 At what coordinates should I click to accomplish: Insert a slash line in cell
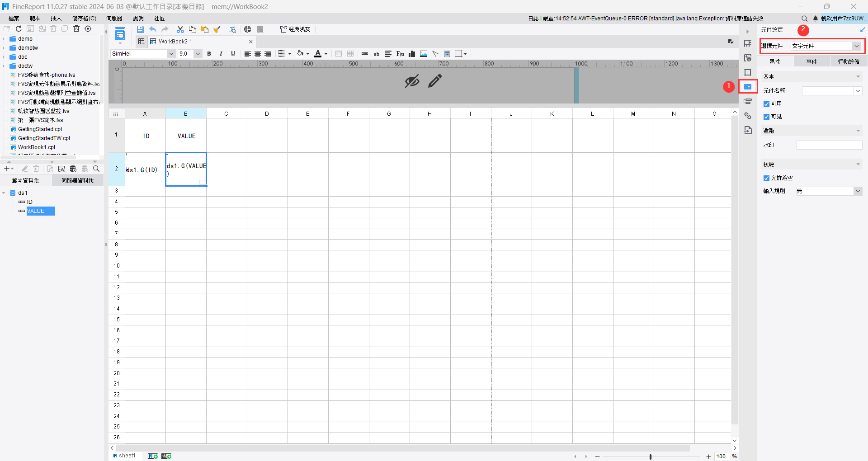[x=435, y=54]
